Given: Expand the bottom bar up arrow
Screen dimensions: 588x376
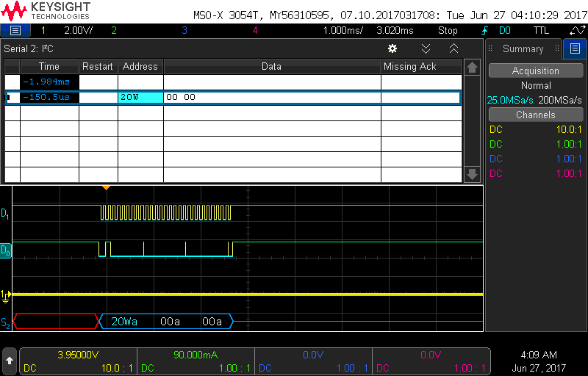Looking at the screenshot, I should pyautogui.click(x=10, y=361).
